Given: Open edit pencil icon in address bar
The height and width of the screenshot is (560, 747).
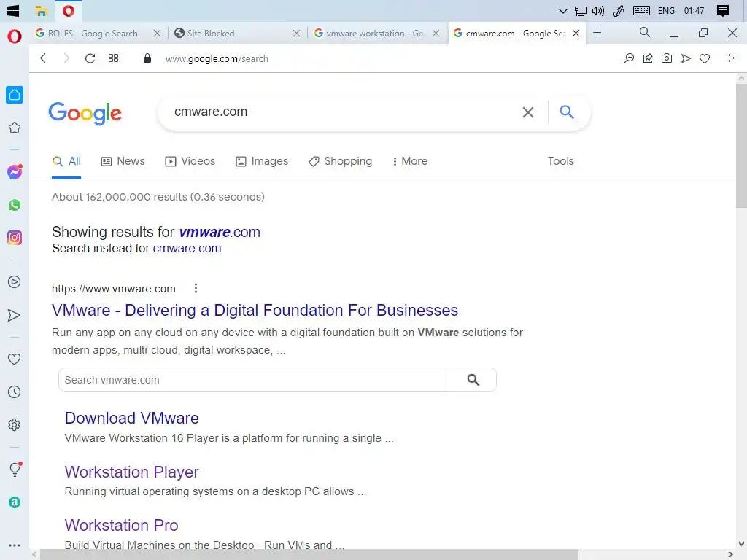Looking at the screenshot, I should click(x=648, y=58).
